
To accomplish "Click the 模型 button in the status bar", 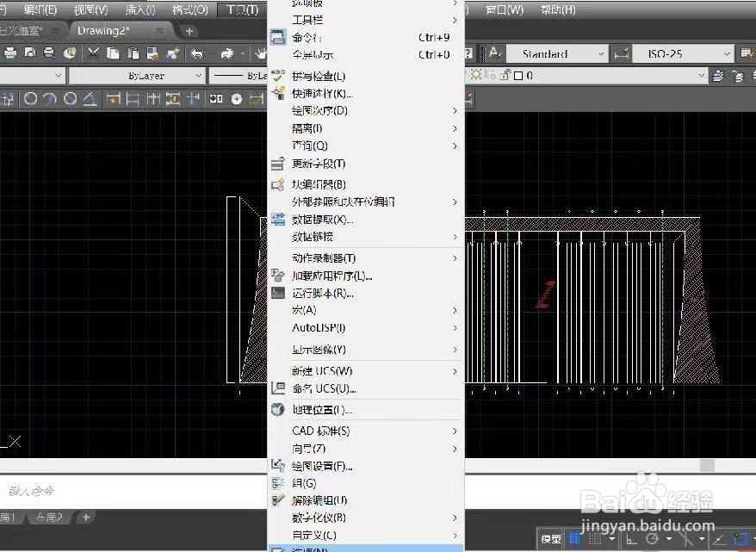I will pos(549,539).
